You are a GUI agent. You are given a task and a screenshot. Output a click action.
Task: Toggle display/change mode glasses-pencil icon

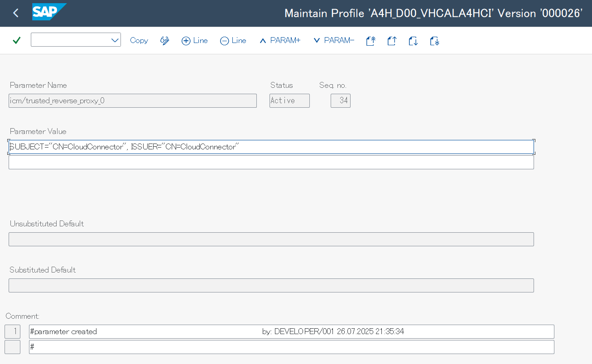165,41
